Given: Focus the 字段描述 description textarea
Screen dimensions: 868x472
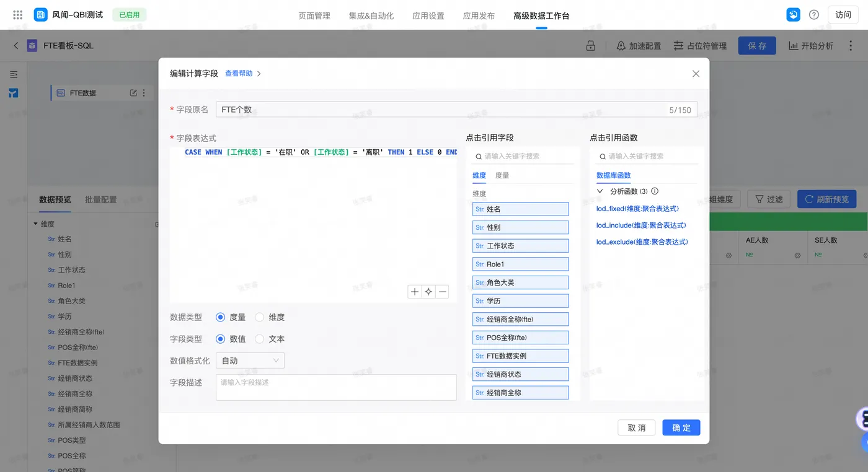Looking at the screenshot, I should click(336, 387).
